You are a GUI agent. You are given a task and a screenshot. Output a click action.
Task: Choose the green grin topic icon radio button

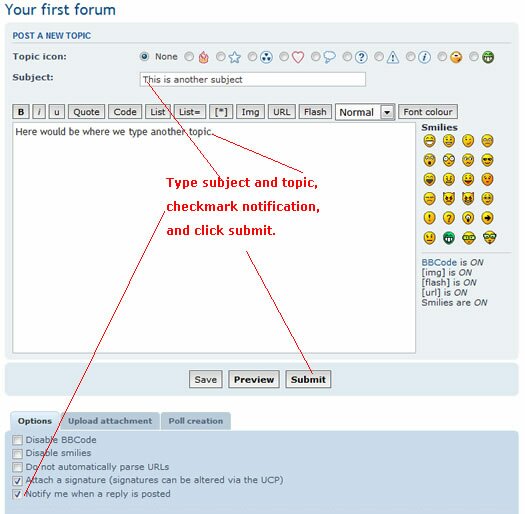473,57
